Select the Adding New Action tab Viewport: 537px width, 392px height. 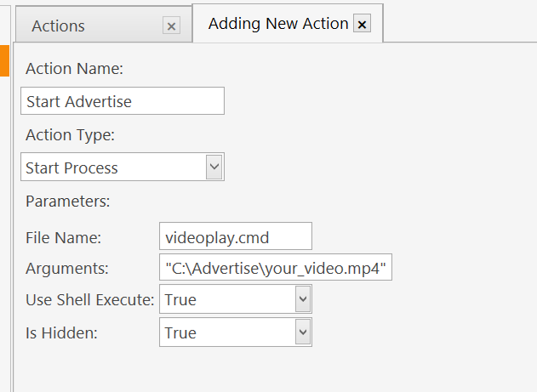point(277,24)
